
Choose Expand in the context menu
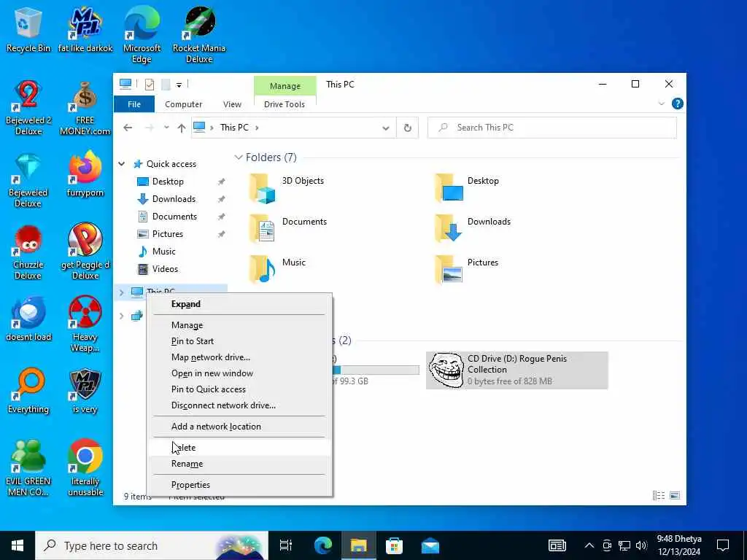[x=239, y=304]
